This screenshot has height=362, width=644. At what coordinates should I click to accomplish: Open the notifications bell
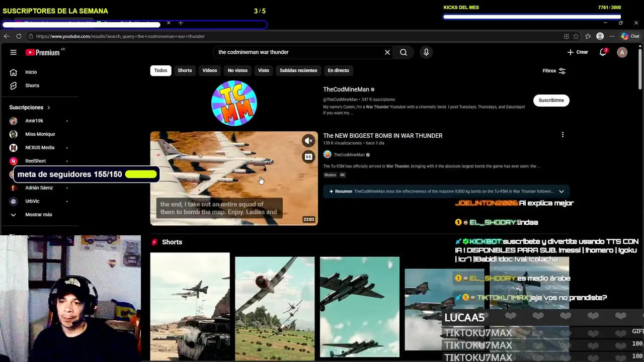[x=603, y=52]
